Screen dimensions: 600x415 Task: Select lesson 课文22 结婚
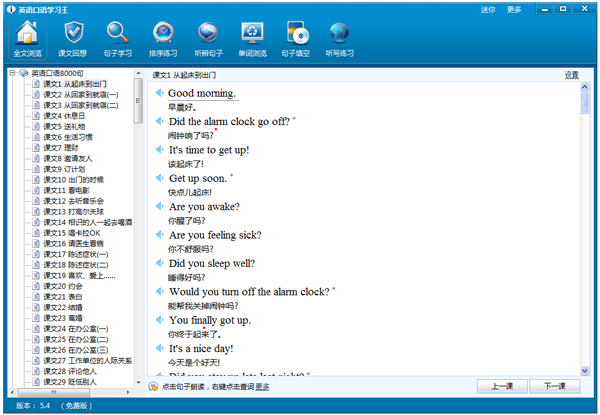click(63, 308)
